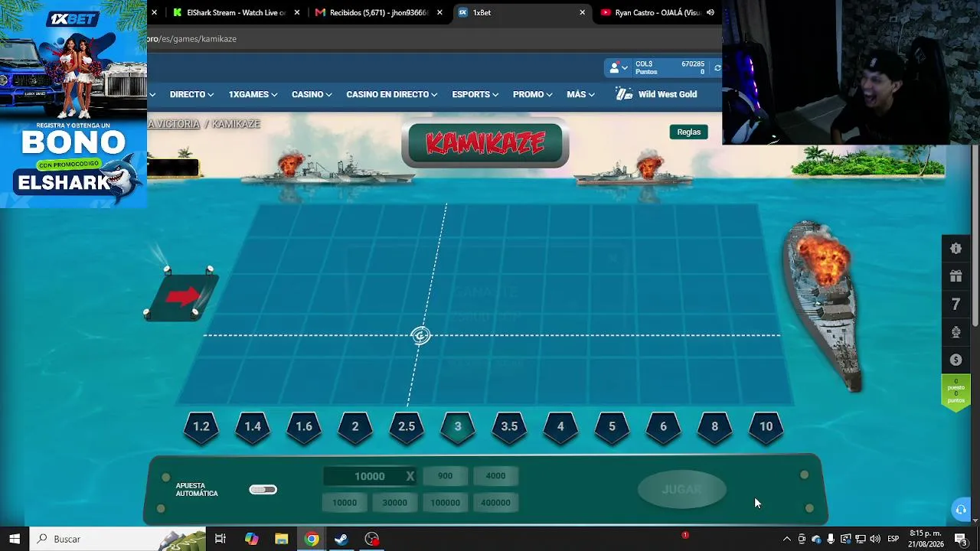Select the 1.2 multiplier
980x551 pixels.
click(201, 427)
